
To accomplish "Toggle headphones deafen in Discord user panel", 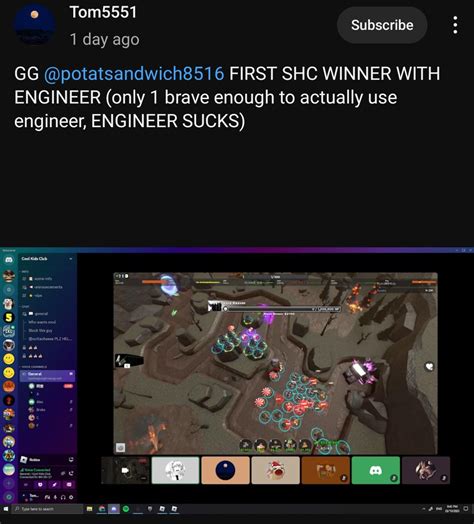I will click(63, 497).
